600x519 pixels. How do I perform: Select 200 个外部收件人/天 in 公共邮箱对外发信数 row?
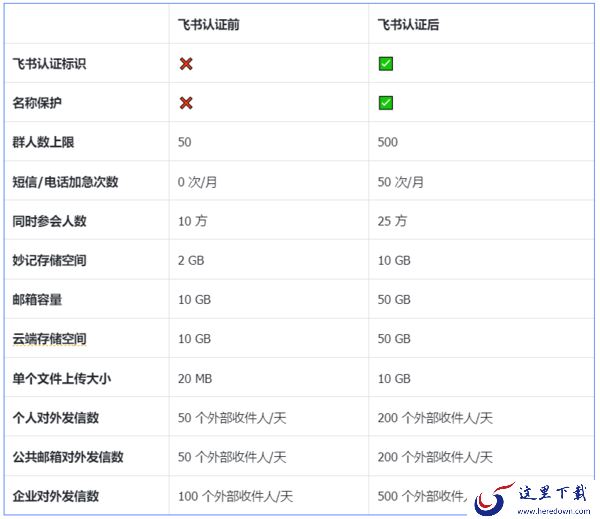click(435, 457)
